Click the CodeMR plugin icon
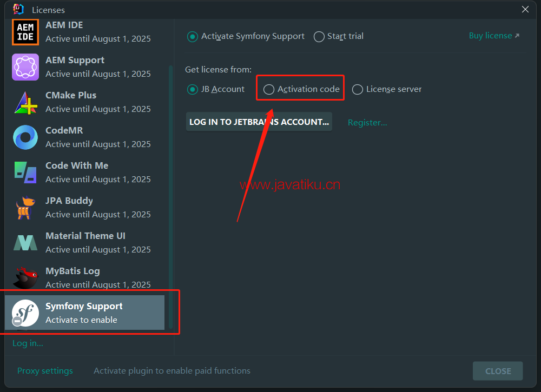This screenshot has width=541, height=392. [x=25, y=137]
